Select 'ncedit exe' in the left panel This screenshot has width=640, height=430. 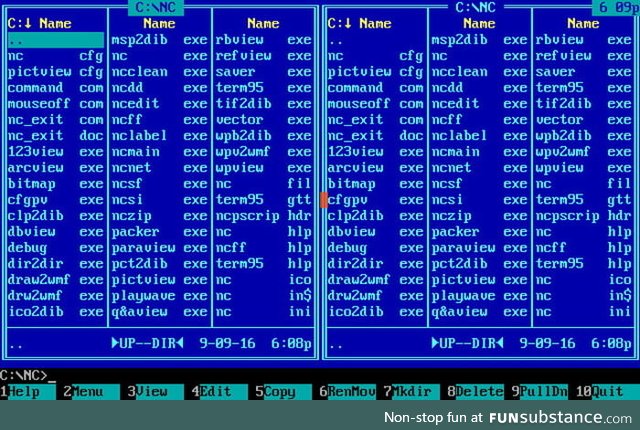coord(160,104)
